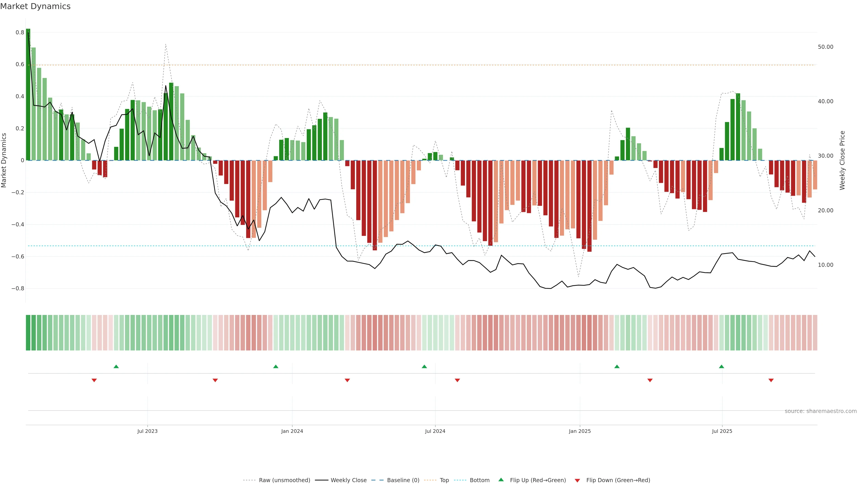This screenshot has width=868, height=488.
Task: Toggle the Baseline (0) legend entry
Action: 403,480
